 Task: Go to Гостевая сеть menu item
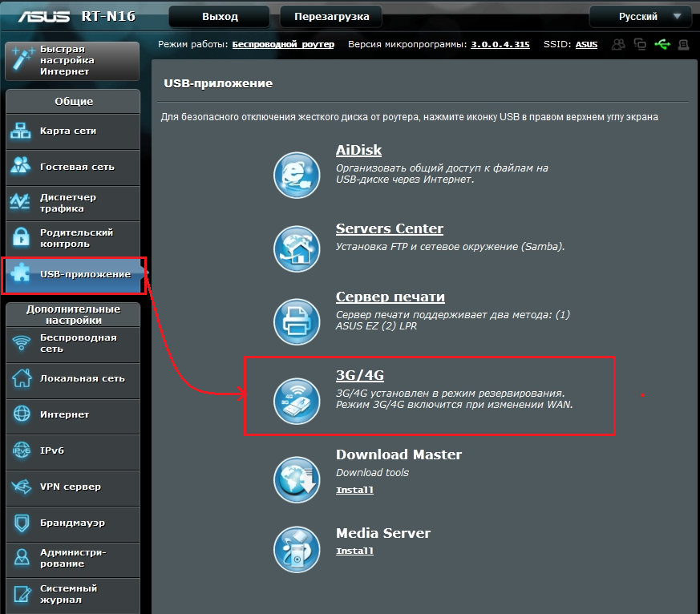[72, 167]
